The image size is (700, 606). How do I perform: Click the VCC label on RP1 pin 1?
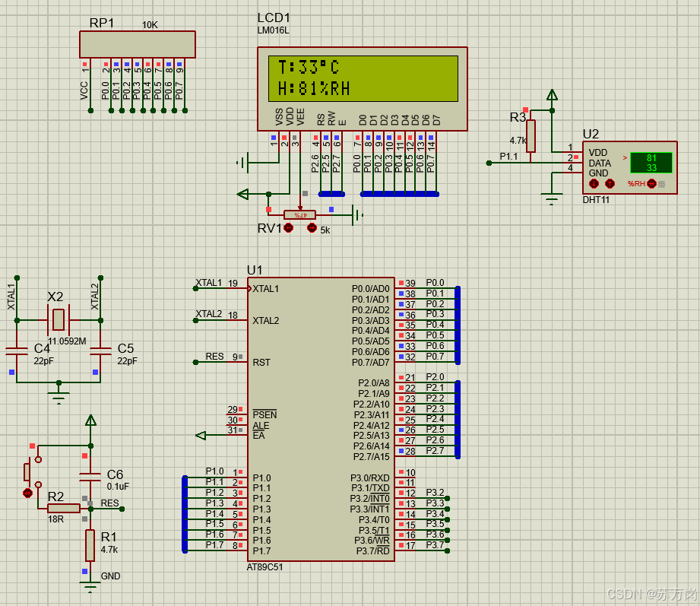84,90
